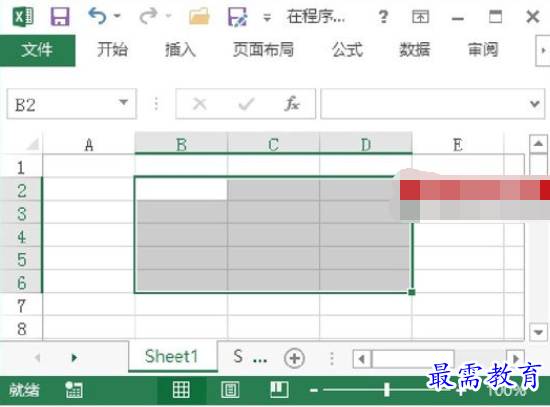Viewport: 550px width, 407px height.
Task: Select column B header
Action: 181,145
